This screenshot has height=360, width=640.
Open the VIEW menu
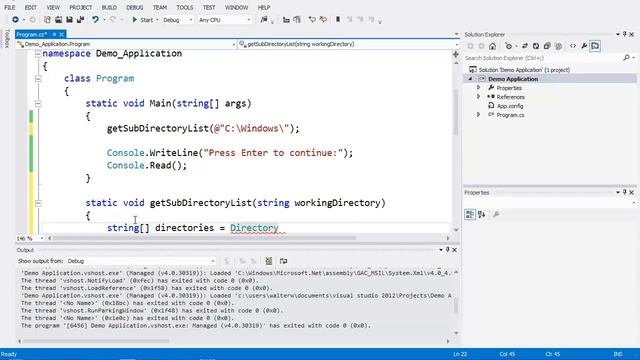(53, 7)
